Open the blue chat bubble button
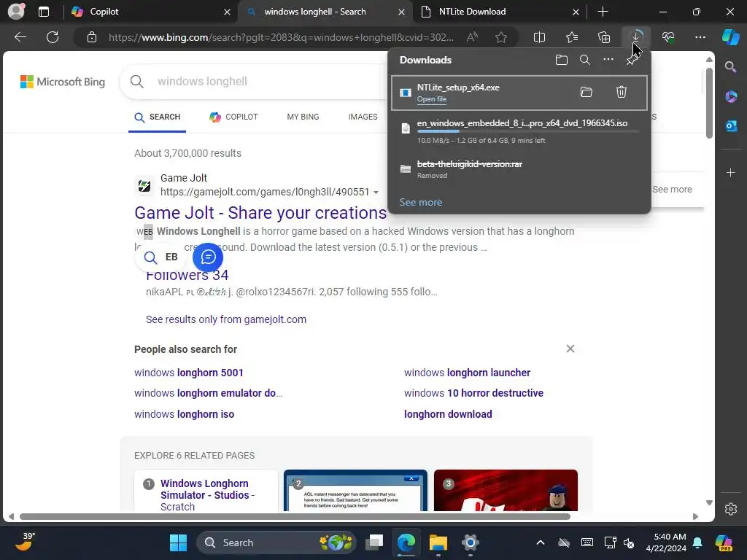The width and height of the screenshot is (747, 560). point(208,257)
